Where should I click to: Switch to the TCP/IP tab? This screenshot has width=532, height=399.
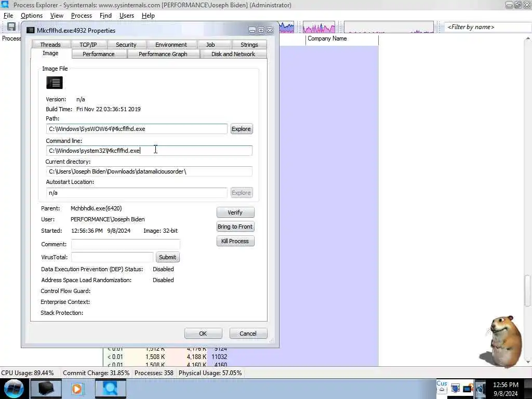point(88,45)
